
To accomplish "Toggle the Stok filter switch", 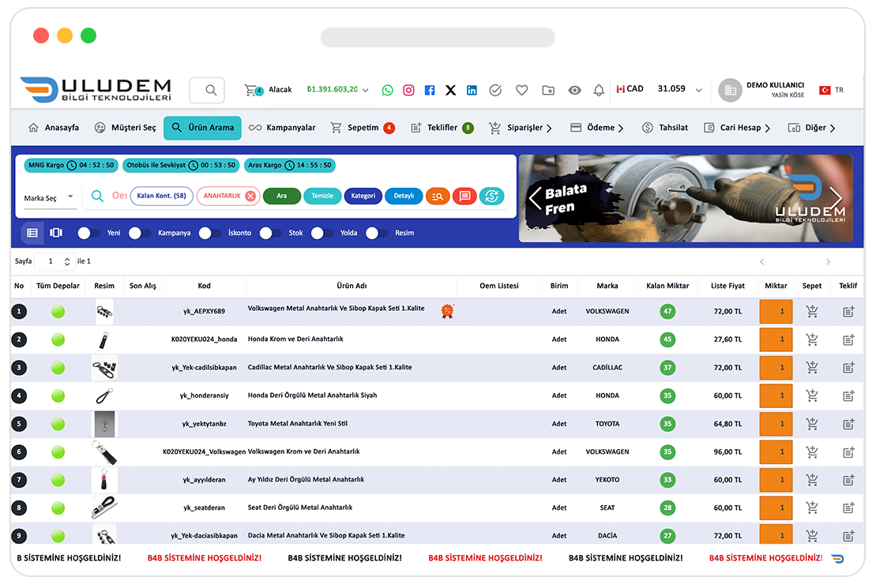I will (x=270, y=233).
